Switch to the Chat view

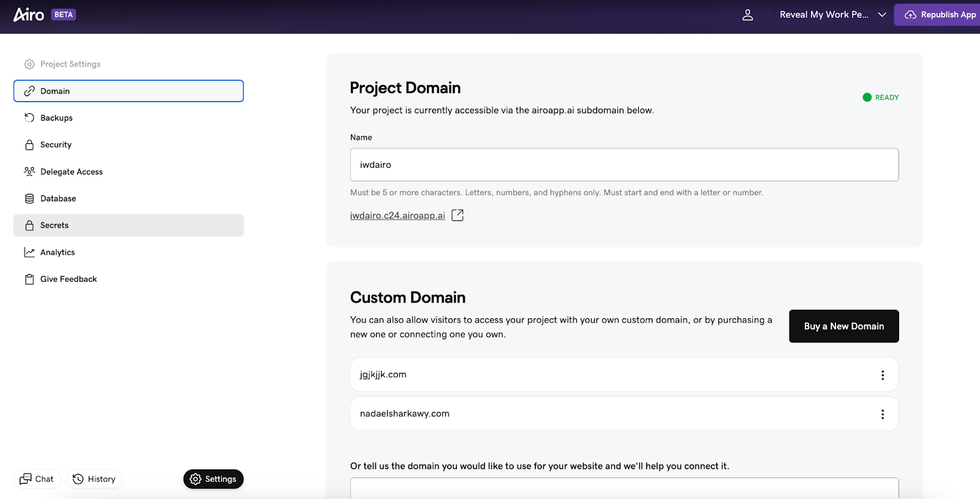click(37, 479)
